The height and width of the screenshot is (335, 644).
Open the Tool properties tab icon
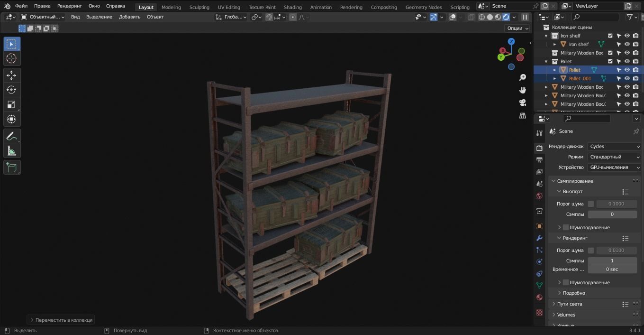click(x=539, y=133)
